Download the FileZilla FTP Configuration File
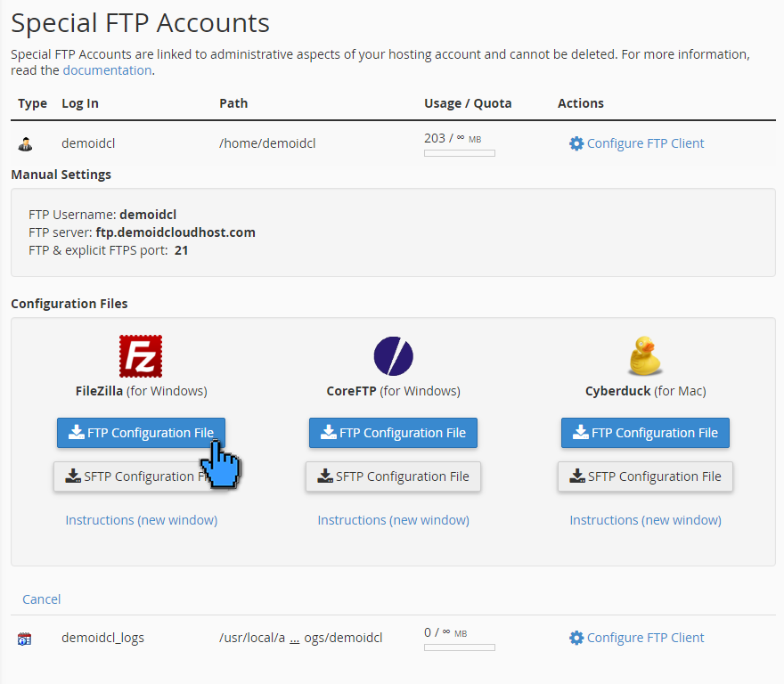 point(141,433)
